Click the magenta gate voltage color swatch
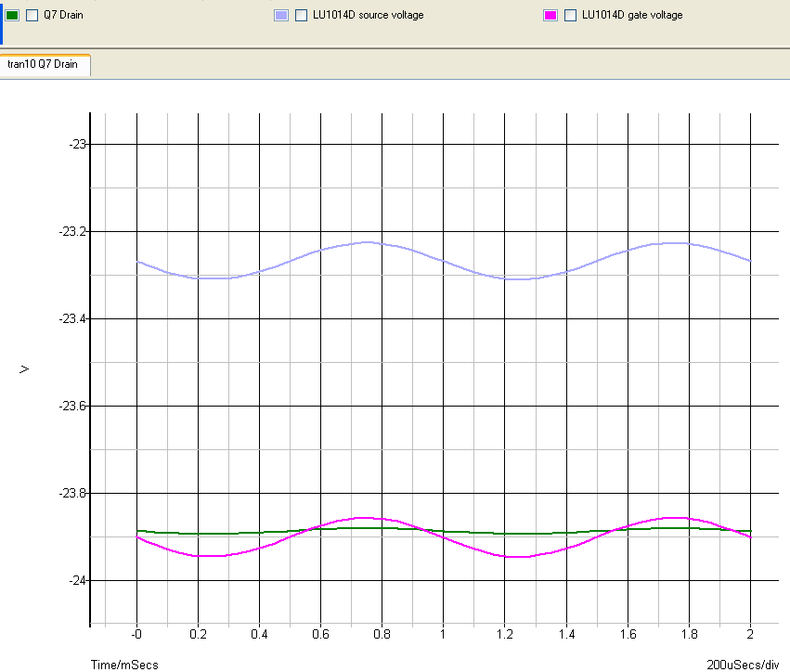 [x=550, y=15]
